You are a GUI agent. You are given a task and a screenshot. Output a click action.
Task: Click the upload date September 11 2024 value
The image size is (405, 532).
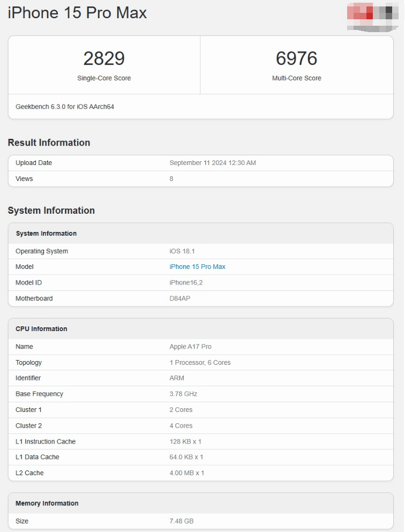[212, 163]
